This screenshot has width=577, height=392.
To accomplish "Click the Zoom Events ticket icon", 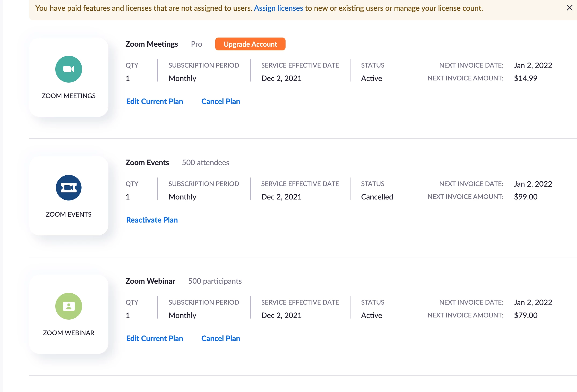I will click(69, 188).
